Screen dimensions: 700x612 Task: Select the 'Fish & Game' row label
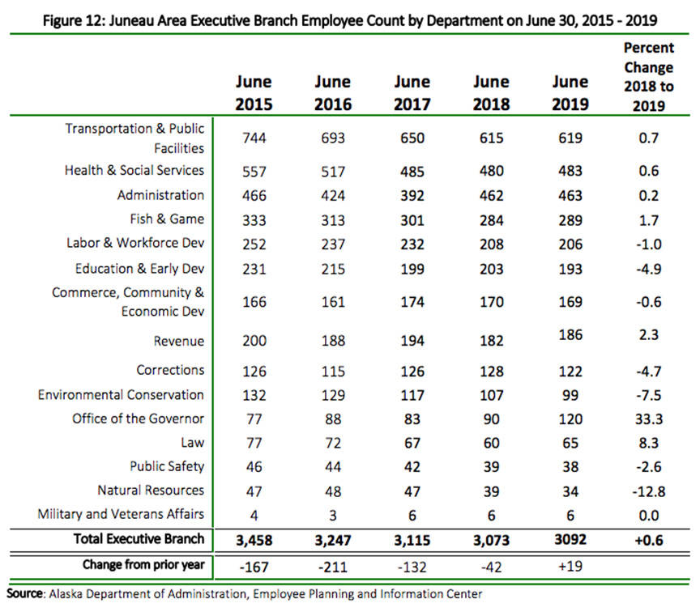click(168, 219)
